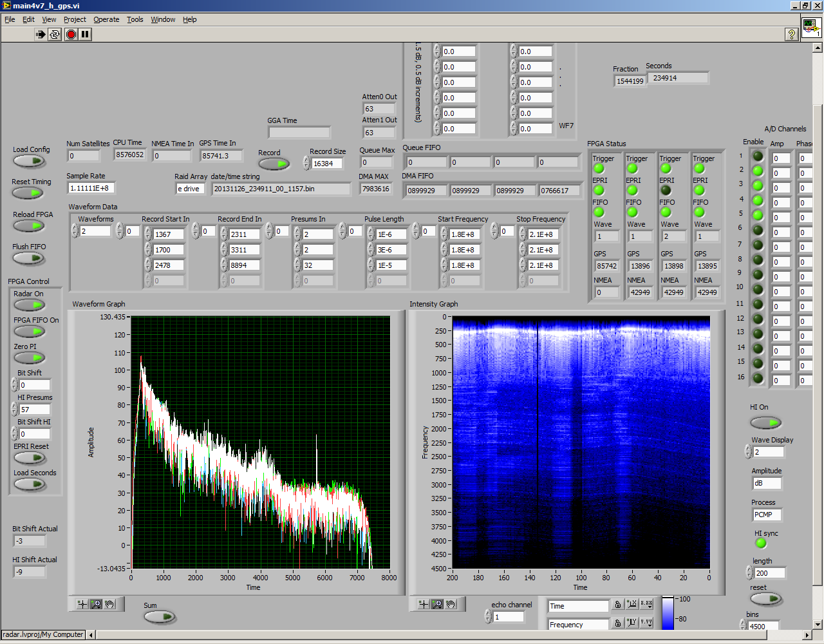The image size is (824, 644).
Task: Open the Tools menu
Action: (x=135, y=19)
